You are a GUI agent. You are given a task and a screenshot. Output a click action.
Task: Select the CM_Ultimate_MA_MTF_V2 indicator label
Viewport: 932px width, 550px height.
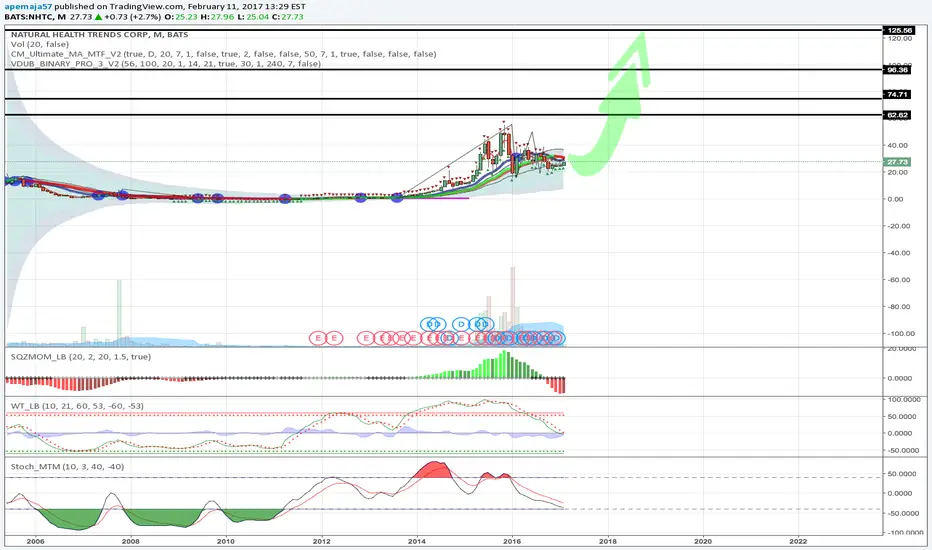[x=223, y=54]
